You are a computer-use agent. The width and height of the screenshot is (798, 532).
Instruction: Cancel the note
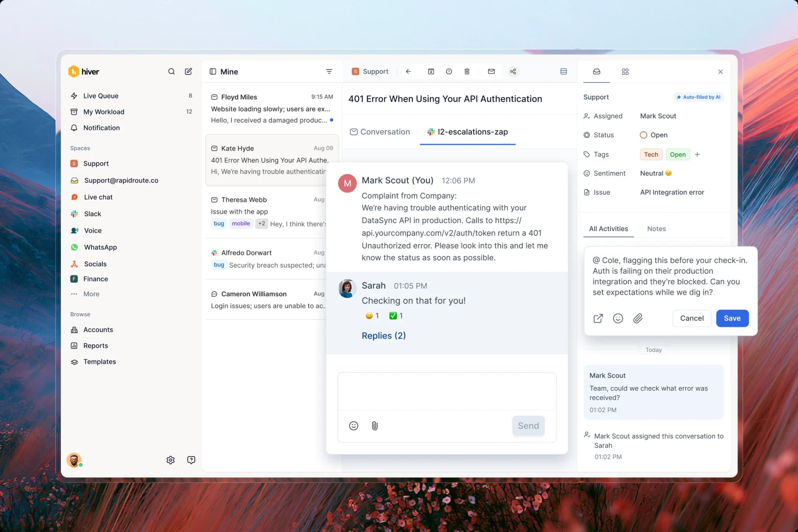(x=692, y=318)
